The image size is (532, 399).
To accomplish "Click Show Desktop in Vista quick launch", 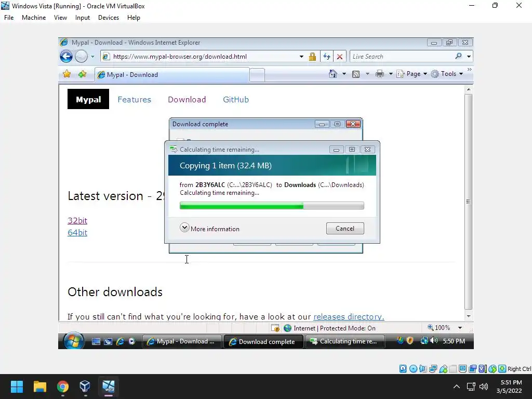I will [x=96, y=341].
